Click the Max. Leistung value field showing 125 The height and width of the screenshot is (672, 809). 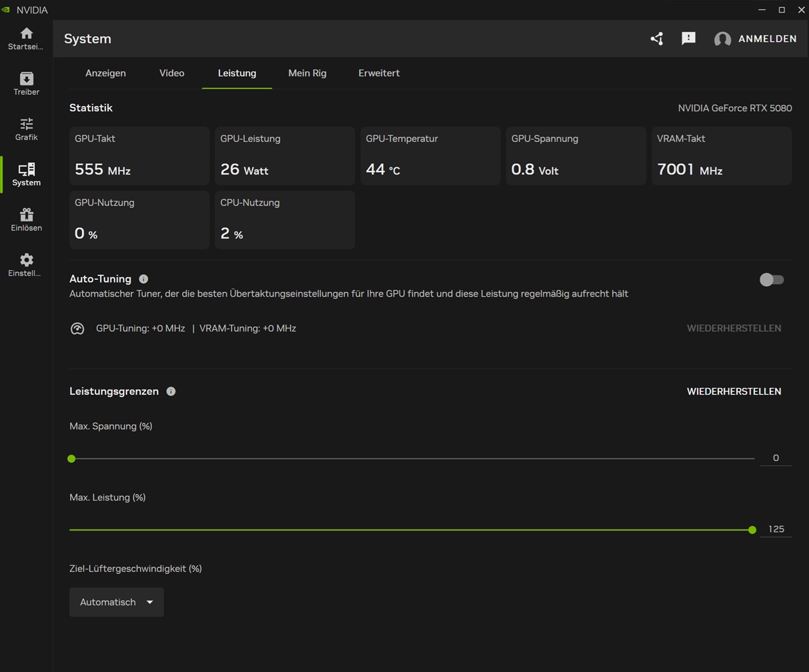pyautogui.click(x=776, y=529)
